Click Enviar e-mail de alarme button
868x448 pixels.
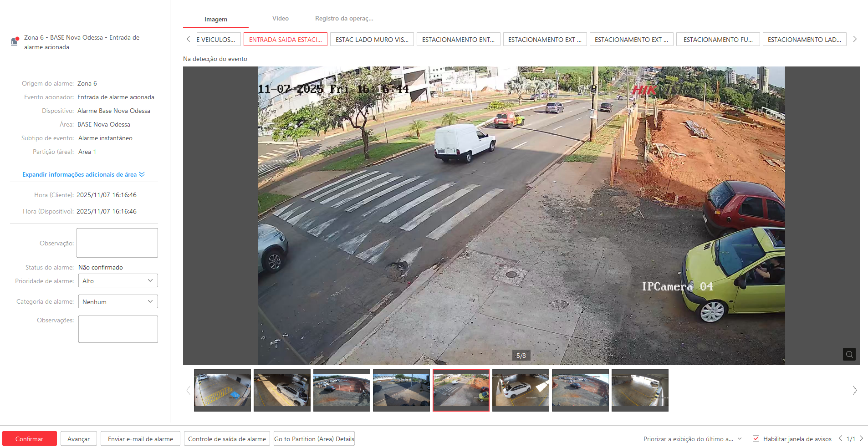(140, 439)
